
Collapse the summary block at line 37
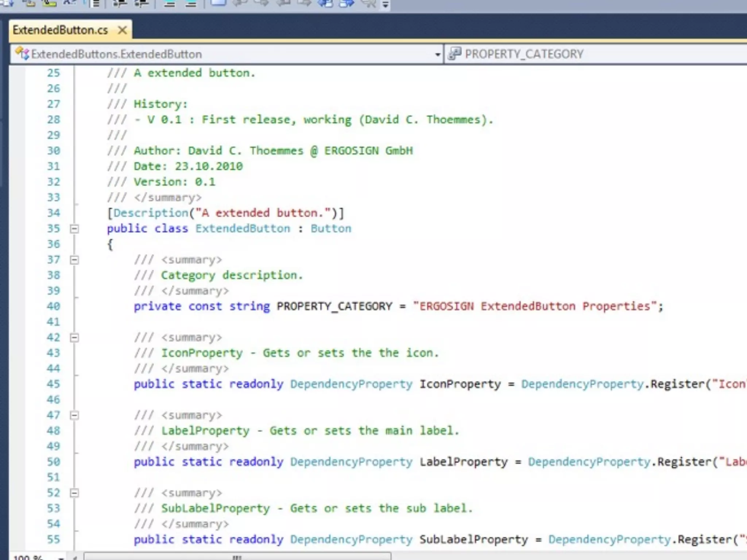74,260
